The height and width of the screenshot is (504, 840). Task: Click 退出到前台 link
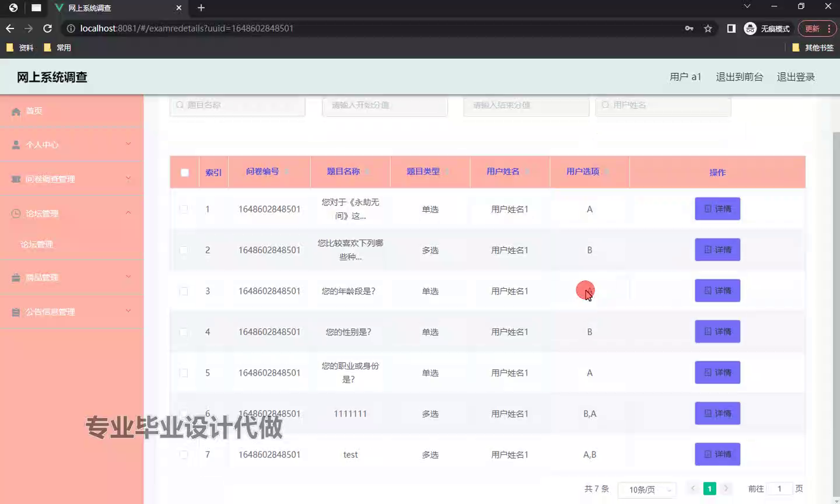pyautogui.click(x=740, y=77)
